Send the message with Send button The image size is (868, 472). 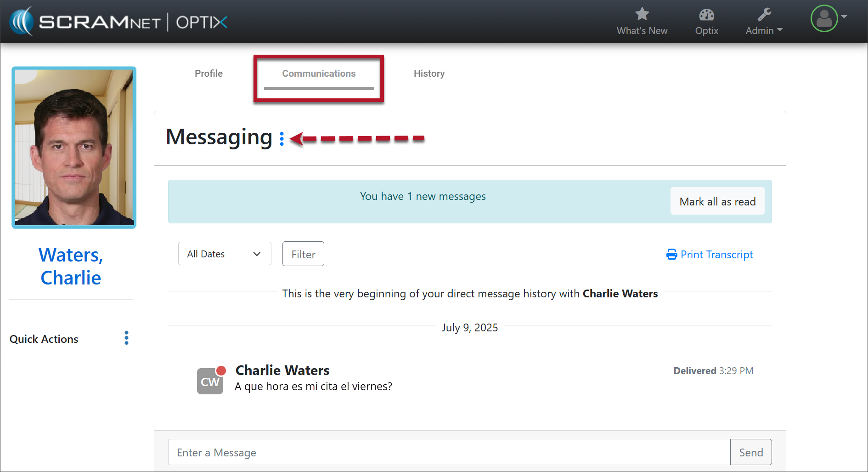[750, 452]
